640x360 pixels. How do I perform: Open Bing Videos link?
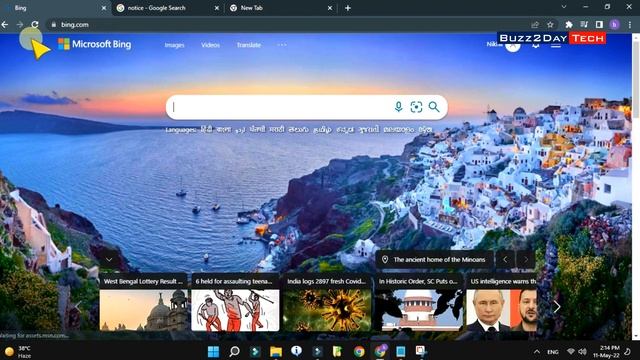(x=210, y=45)
